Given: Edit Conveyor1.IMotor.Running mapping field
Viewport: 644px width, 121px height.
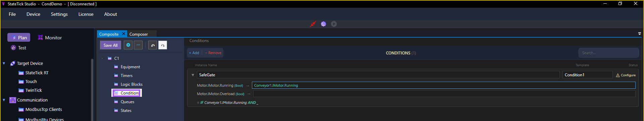Looking at the screenshot, I should coord(443,85).
